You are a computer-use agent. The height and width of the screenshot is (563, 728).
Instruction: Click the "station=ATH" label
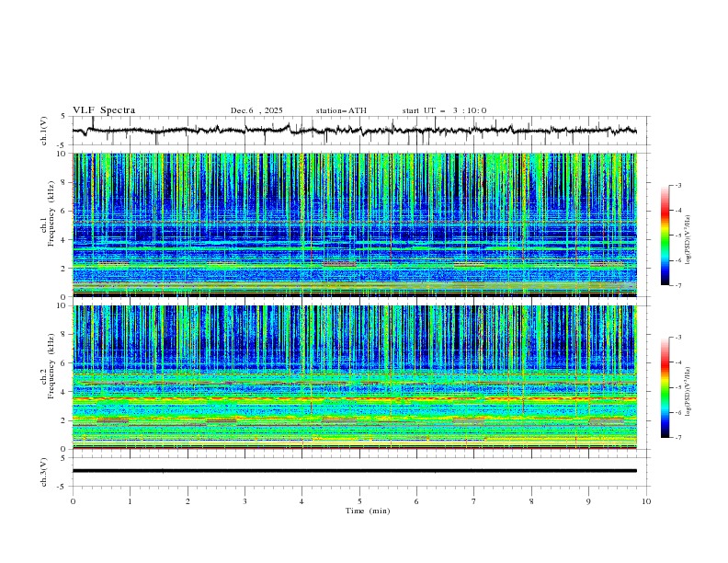coord(341,110)
